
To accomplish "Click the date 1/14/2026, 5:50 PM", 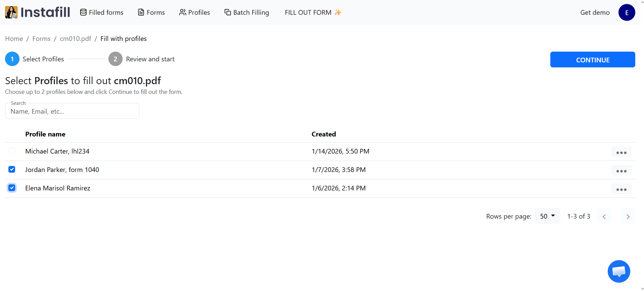I will [x=340, y=151].
